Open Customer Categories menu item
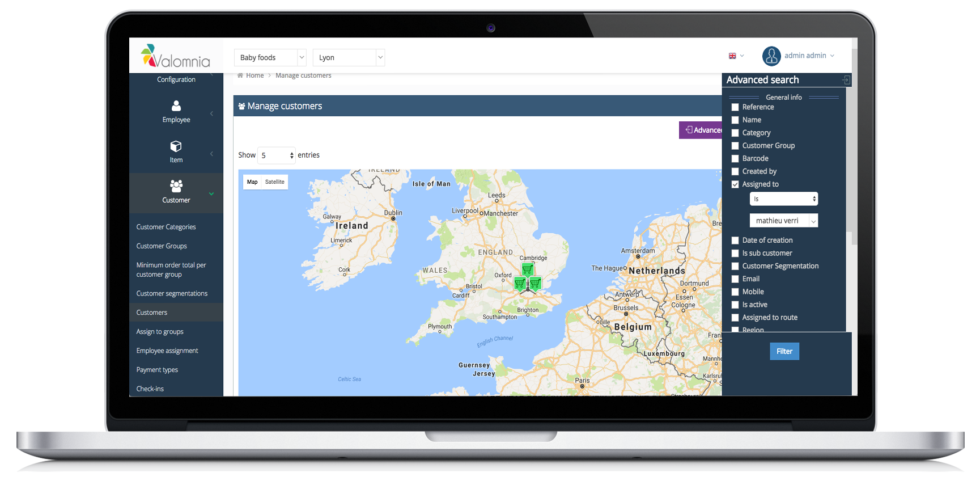This screenshot has width=980, height=485. tap(166, 227)
